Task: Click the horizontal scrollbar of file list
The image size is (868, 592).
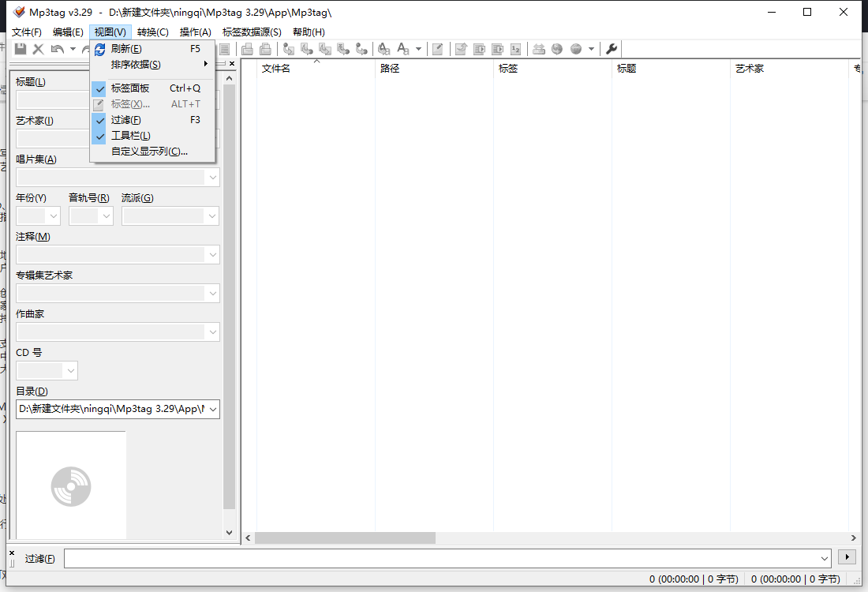Action: [548, 538]
